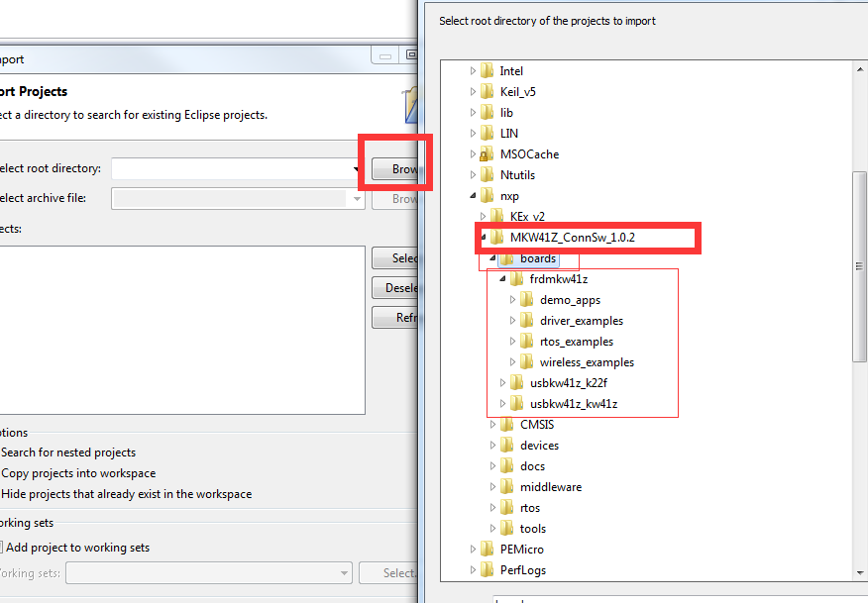Click the Intel folder icon
The width and height of the screenshot is (868, 603).
tap(488, 71)
